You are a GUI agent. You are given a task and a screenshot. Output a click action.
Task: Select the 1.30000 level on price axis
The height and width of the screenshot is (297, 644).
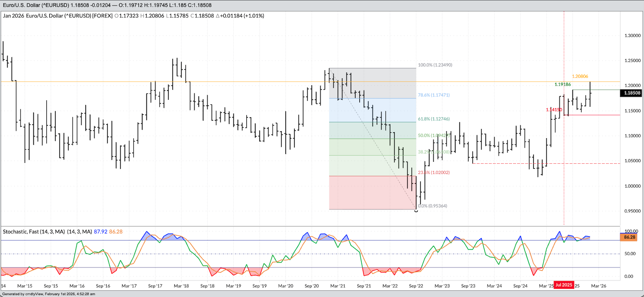point(632,35)
